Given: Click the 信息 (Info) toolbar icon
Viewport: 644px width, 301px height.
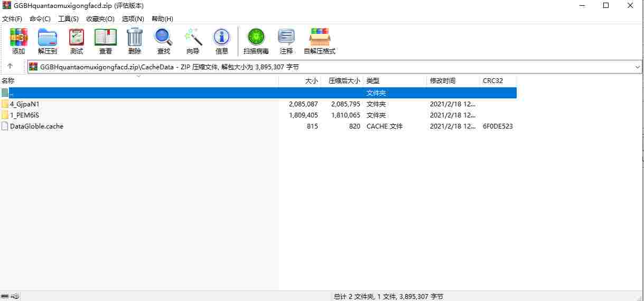Looking at the screenshot, I should [x=222, y=38].
